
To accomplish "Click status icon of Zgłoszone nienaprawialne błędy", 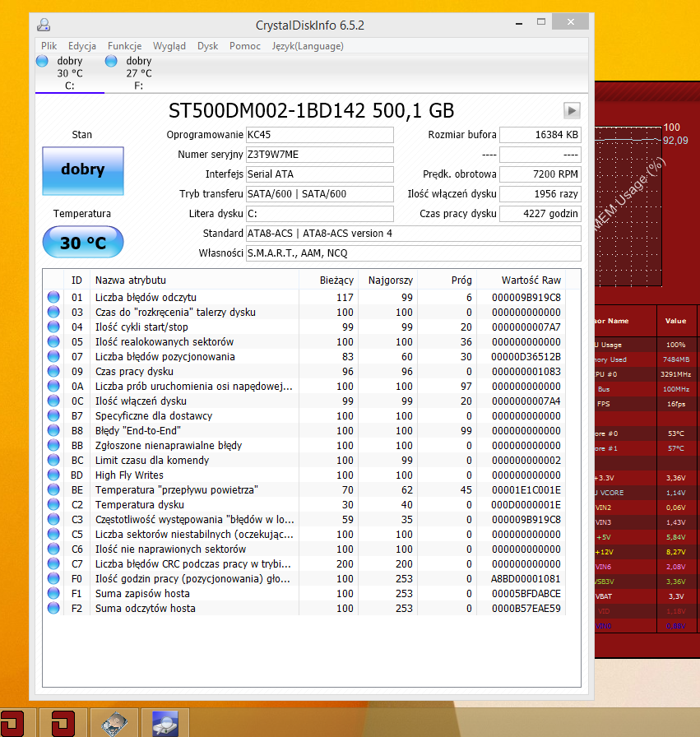I will point(53,445).
